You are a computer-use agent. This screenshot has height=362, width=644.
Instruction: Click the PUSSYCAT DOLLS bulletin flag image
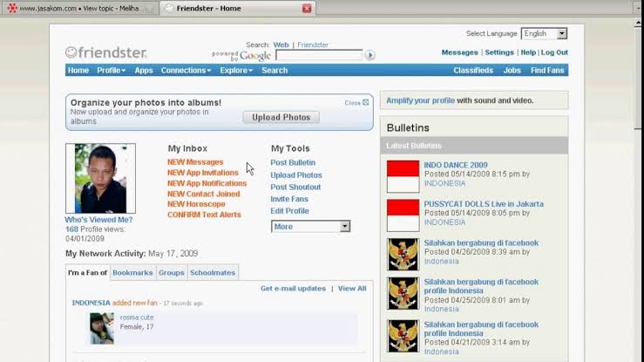403,215
